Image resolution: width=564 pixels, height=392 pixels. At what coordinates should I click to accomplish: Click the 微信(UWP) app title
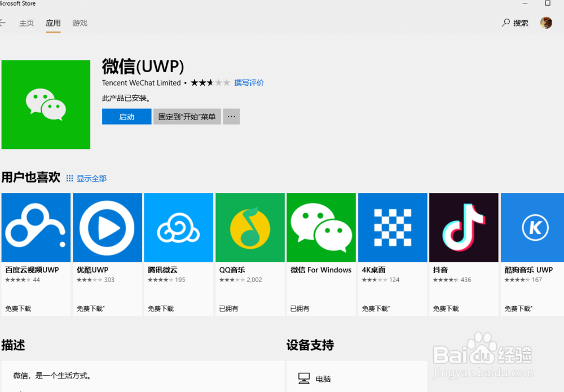tap(143, 66)
